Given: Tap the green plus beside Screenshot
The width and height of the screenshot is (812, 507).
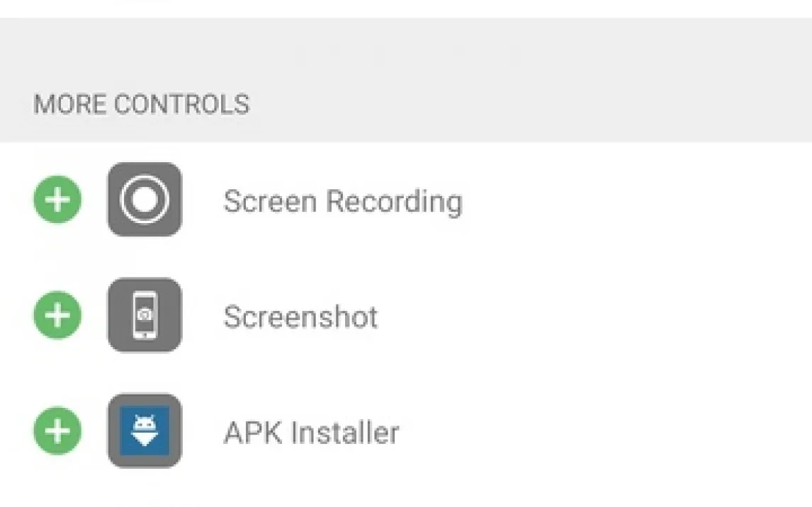Looking at the screenshot, I should [x=57, y=314].
